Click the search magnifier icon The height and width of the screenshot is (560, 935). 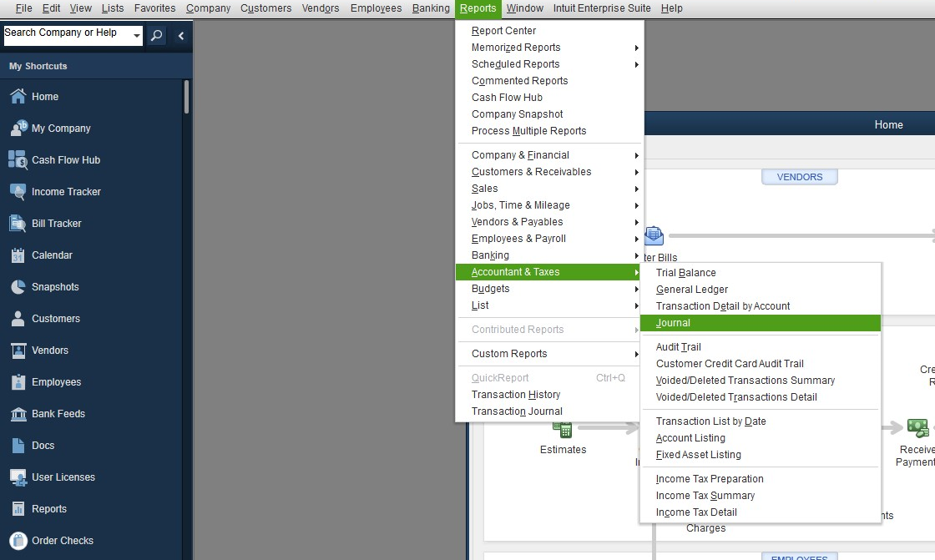click(x=156, y=35)
